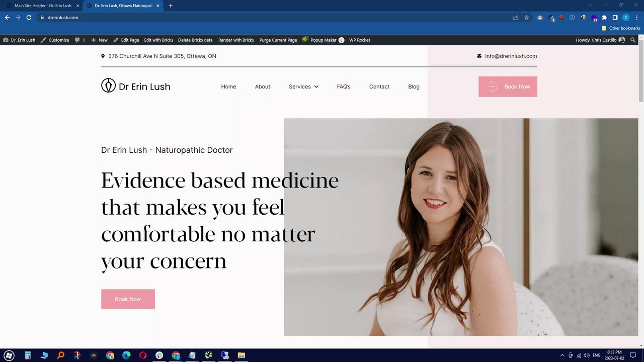
Task: Open the Contact page
Action: [379, 86]
